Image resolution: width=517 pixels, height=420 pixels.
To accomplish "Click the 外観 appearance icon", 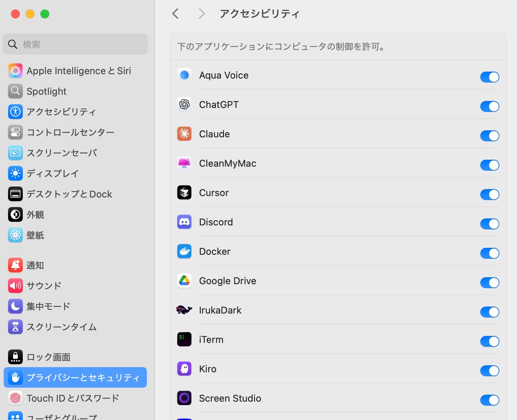I will [x=15, y=214].
